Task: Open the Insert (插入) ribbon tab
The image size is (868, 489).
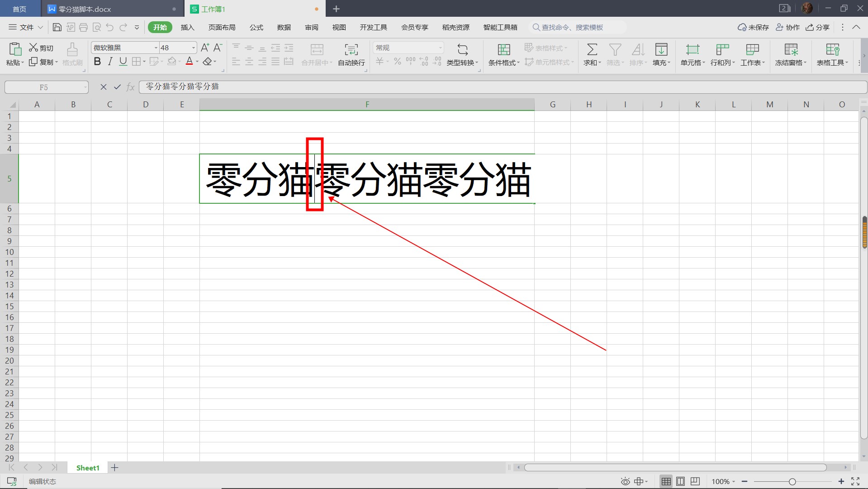Action: coord(187,27)
